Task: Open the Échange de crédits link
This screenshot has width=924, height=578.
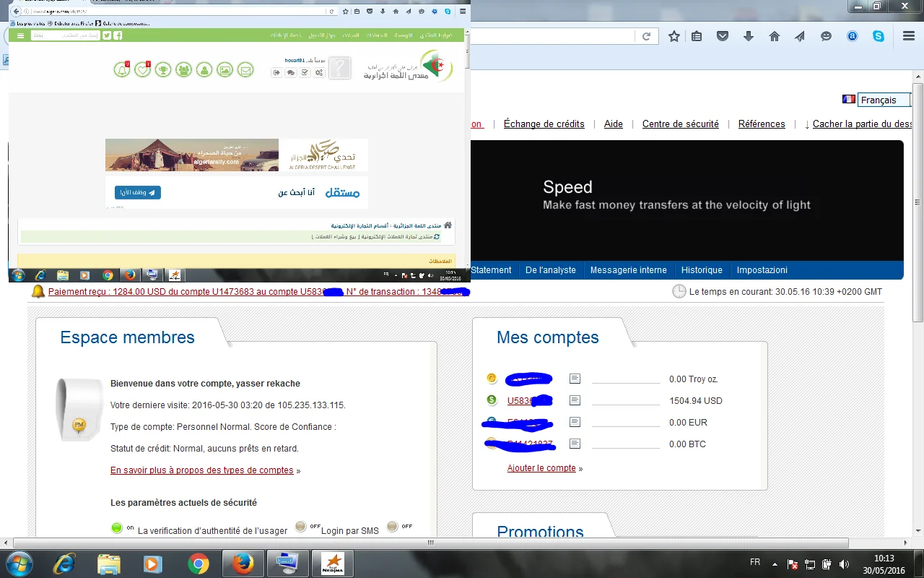Action: [x=544, y=124]
